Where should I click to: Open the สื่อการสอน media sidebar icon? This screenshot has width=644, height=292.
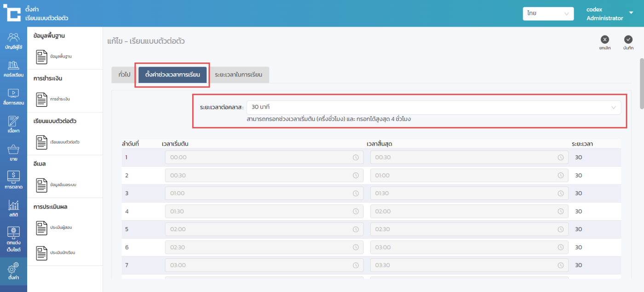tap(13, 97)
